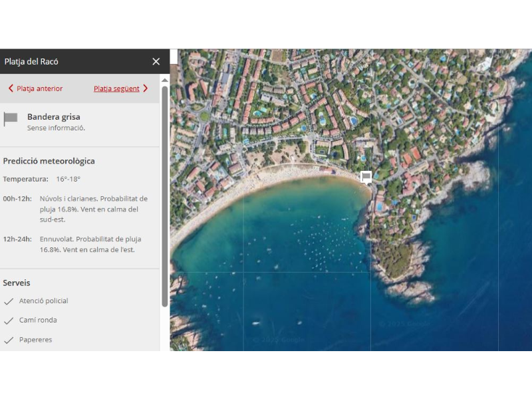Click the Bandera grisa status label
Image resolution: width=532 pixels, height=399 pixels.
(x=53, y=117)
